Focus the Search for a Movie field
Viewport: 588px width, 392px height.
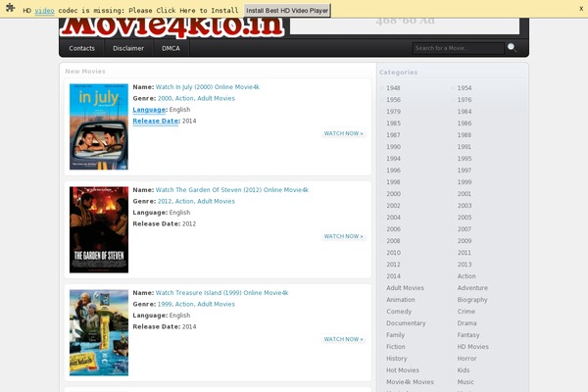click(459, 48)
